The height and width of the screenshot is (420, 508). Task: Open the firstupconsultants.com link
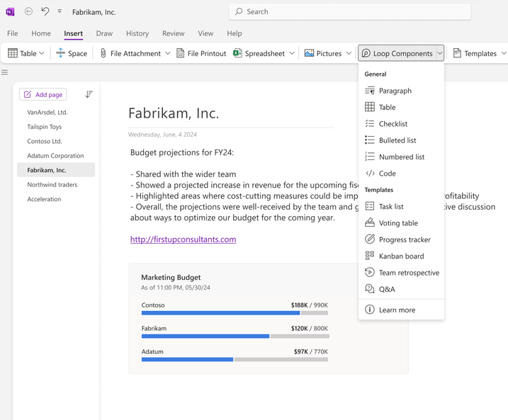point(183,239)
